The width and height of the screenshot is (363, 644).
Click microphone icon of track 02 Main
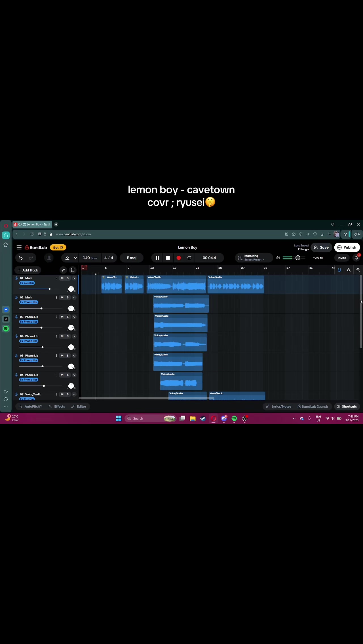click(x=16, y=297)
